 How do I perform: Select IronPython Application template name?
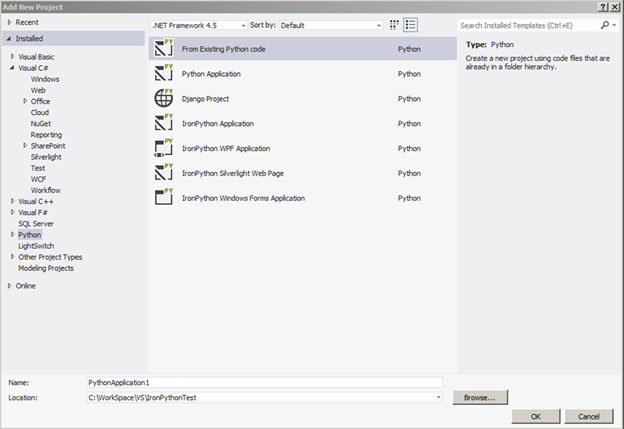click(x=218, y=124)
